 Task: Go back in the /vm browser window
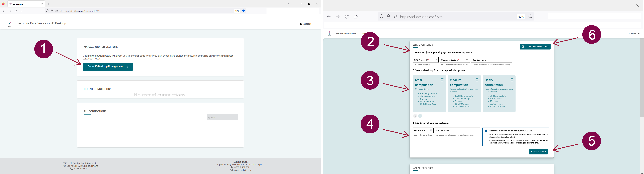[x=329, y=17]
